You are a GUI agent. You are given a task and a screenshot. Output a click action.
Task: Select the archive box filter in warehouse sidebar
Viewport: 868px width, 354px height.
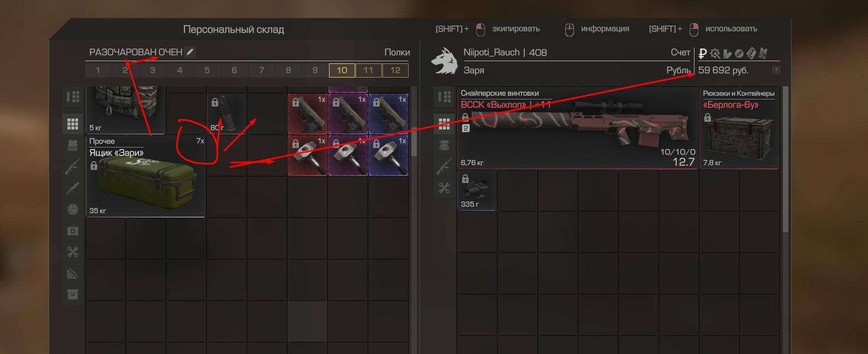[x=73, y=294]
